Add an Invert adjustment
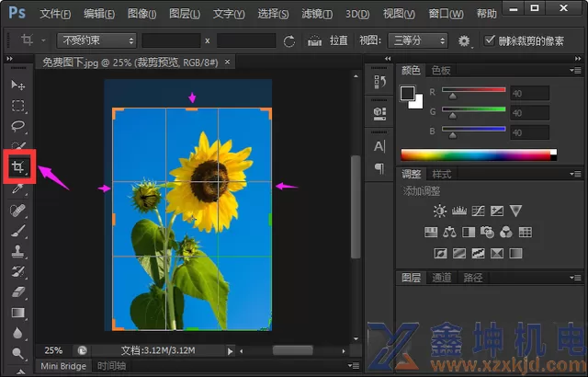This screenshot has height=377, width=588. click(x=440, y=253)
